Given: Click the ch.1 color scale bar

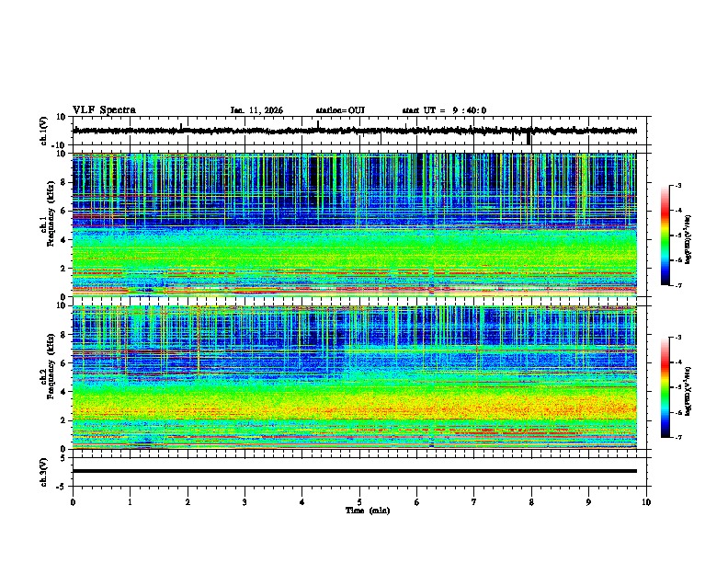Looking at the screenshot, I should pyautogui.click(x=665, y=236).
